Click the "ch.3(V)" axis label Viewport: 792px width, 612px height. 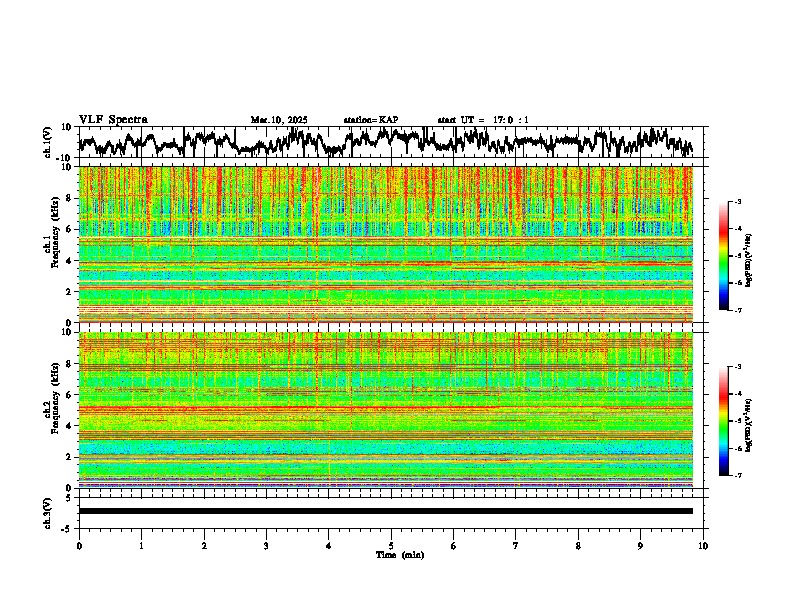point(48,513)
